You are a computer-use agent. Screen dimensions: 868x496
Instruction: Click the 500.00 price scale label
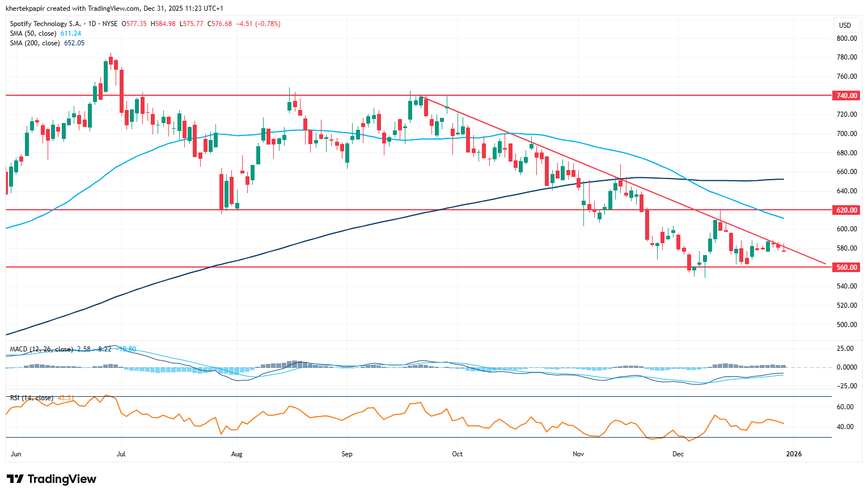846,325
